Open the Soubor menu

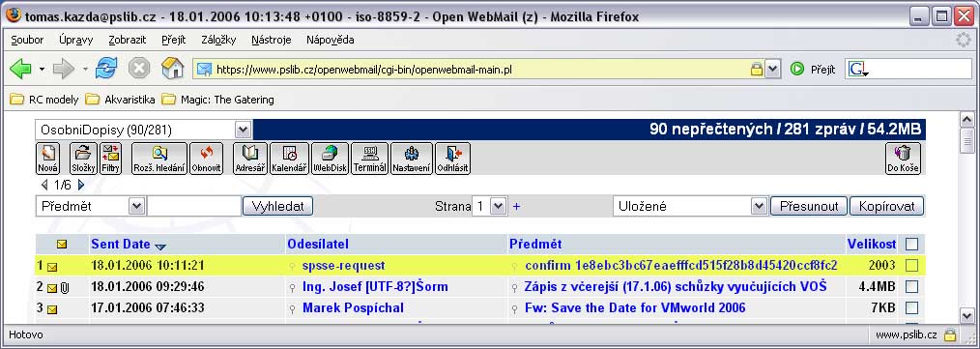click(x=27, y=40)
